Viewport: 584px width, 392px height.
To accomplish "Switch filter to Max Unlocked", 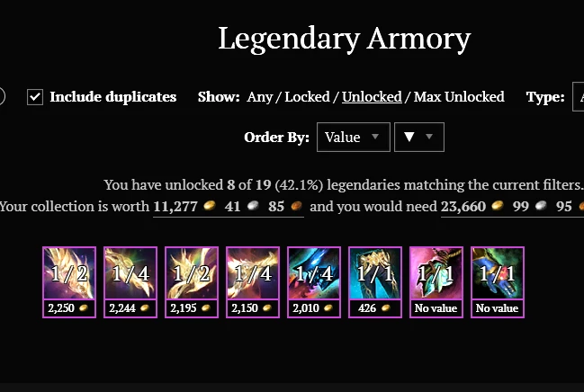I will [459, 97].
